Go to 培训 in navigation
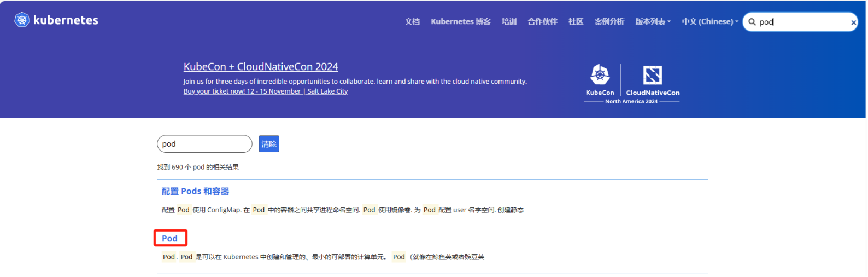868x277 pixels. tap(509, 21)
